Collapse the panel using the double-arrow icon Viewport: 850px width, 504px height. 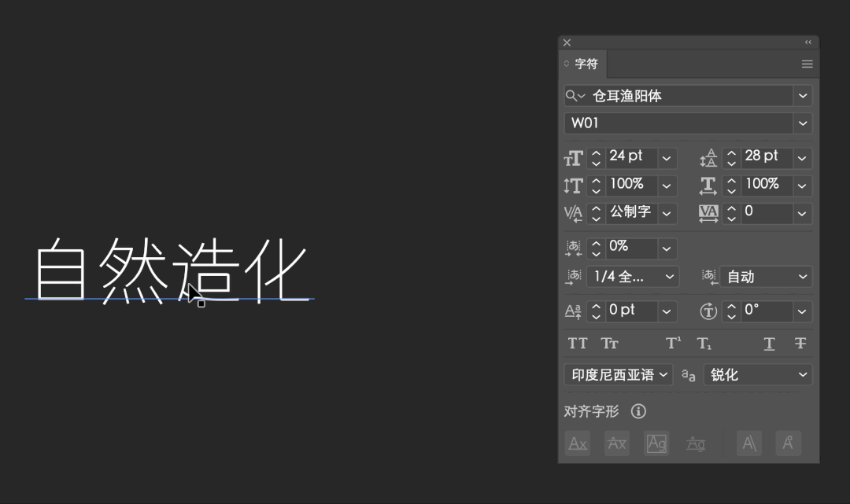click(807, 42)
